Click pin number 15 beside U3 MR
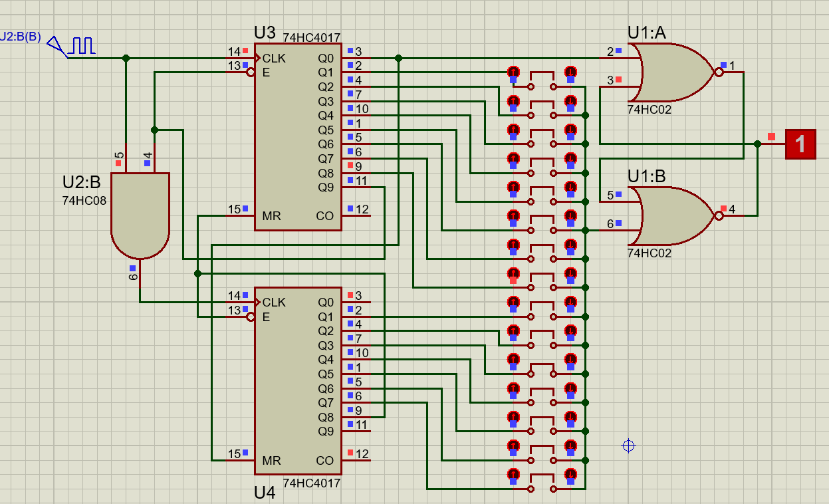The width and height of the screenshot is (829, 504). [234, 210]
